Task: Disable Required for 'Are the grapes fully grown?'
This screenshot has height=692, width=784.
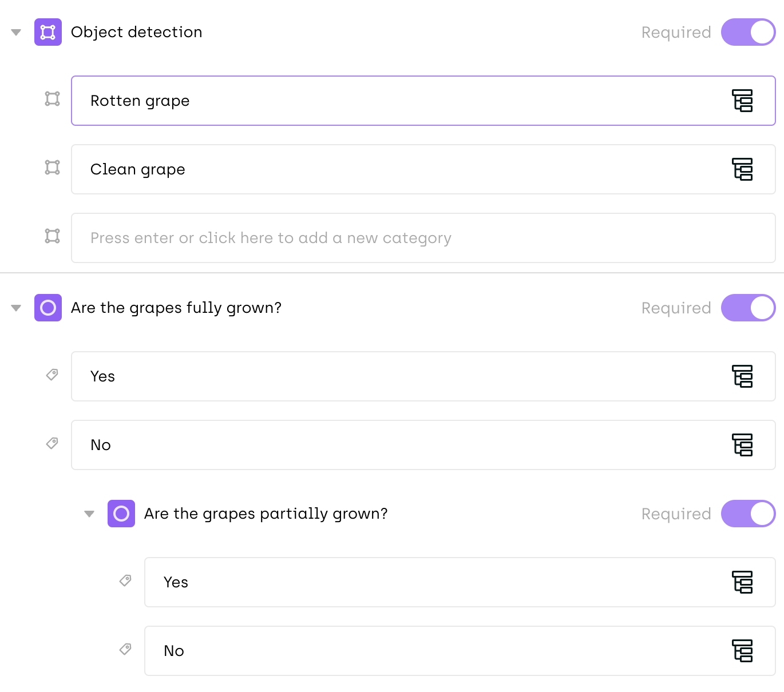Action: tap(748, 308)
